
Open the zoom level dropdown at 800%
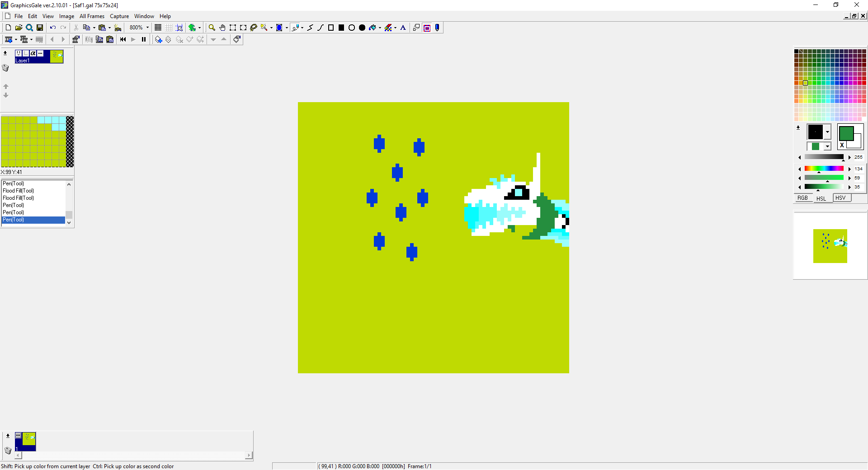[147, 28]
